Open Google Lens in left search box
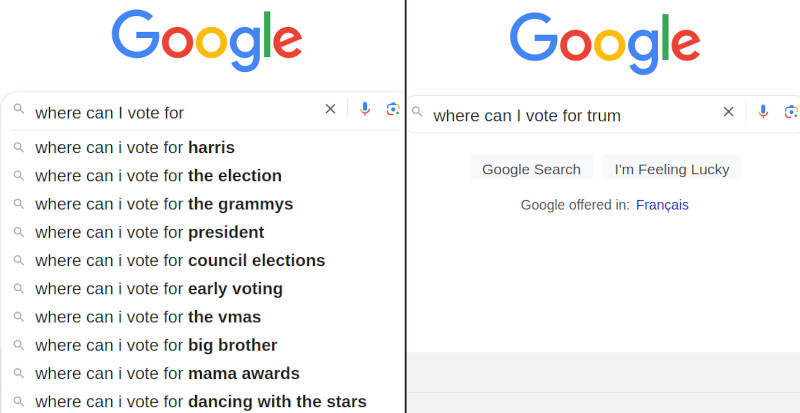 click(x=393, y=109)
